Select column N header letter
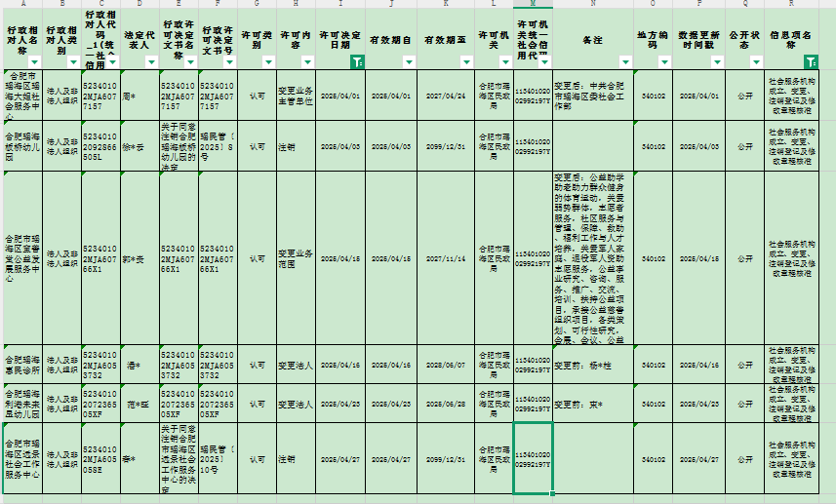 click(593, 4)
